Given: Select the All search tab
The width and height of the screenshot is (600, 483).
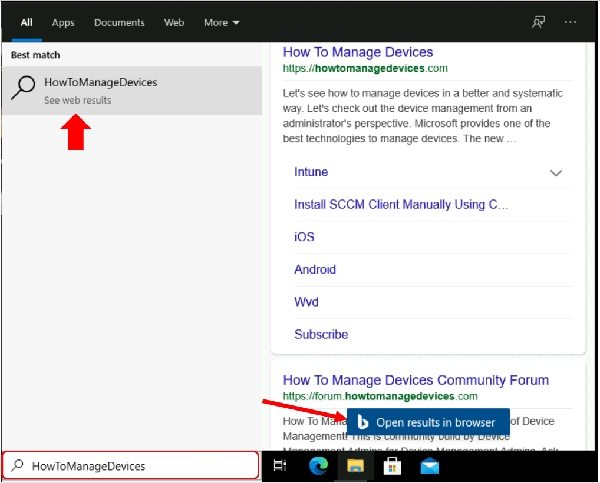Looking at the screenshot, I should [26, 22].
